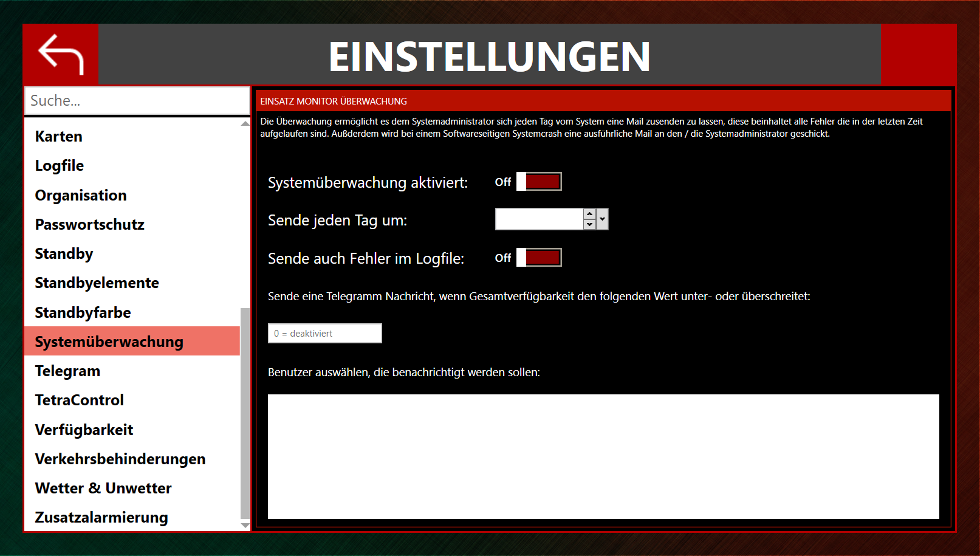Screen dimensions: 980x556
Task: Click the up arrow of the time stepper
Action: pos(589,214)
